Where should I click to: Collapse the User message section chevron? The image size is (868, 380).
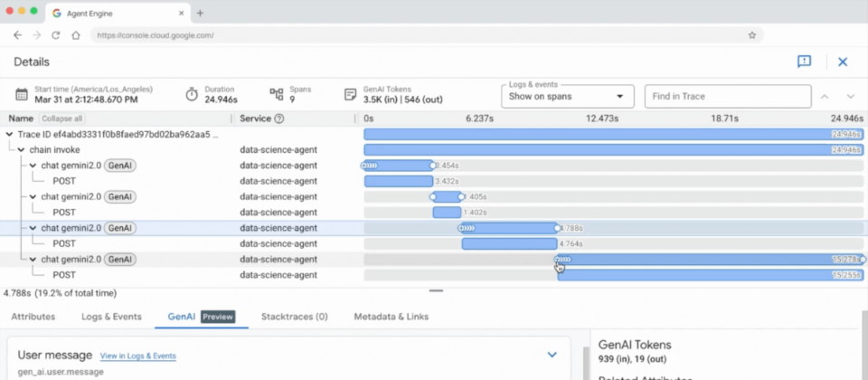click(x=552, y=355)
